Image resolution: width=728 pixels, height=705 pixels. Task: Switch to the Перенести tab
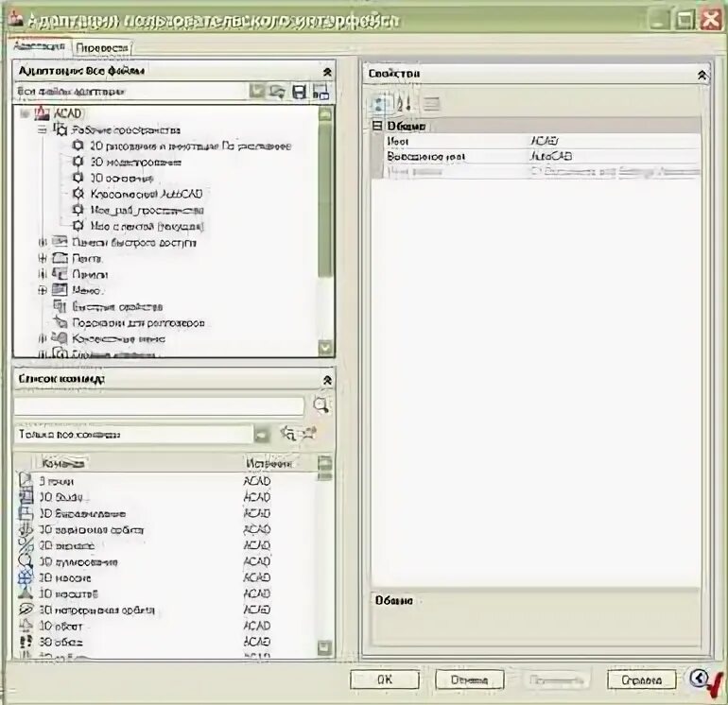(x=102, y=48)
